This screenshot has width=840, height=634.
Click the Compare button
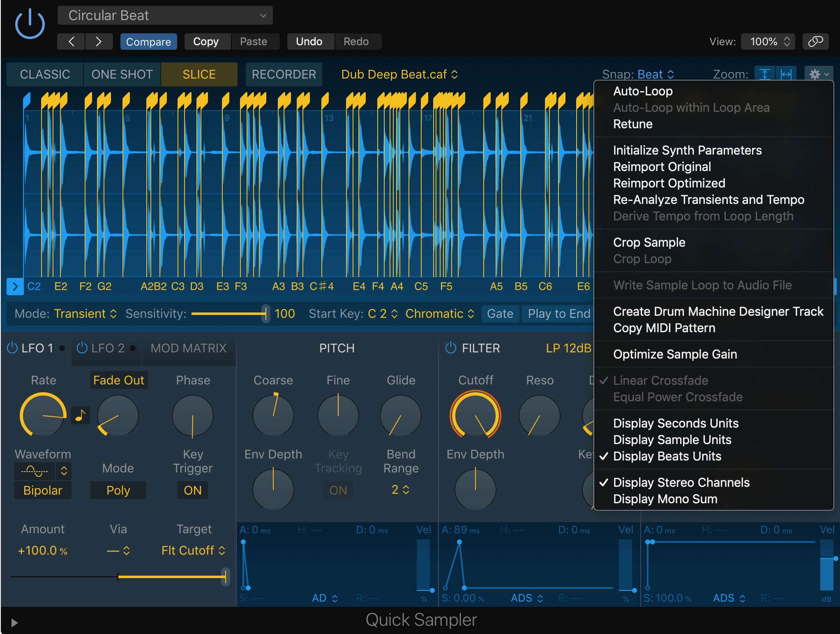click(148, 41)
